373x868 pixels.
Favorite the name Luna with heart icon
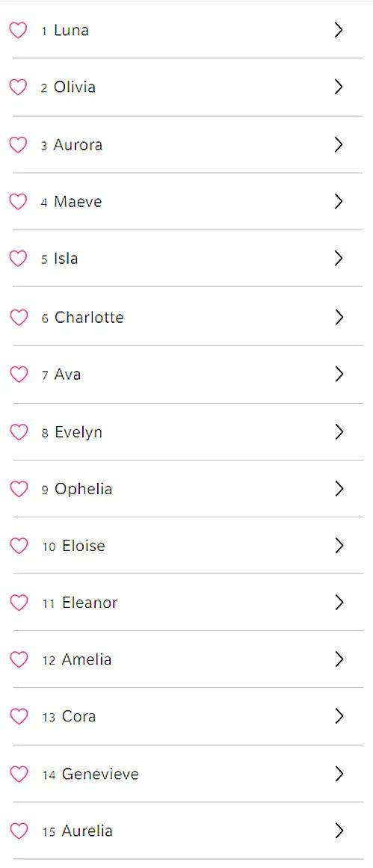[18, 30]
